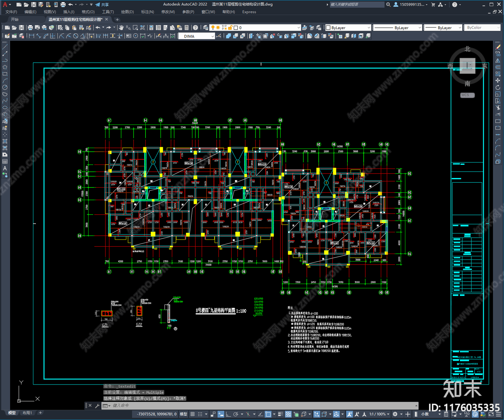Viewport: 504px width, 420px height.
Task: Select the Linear dimension tool icon
Action: 31,36
